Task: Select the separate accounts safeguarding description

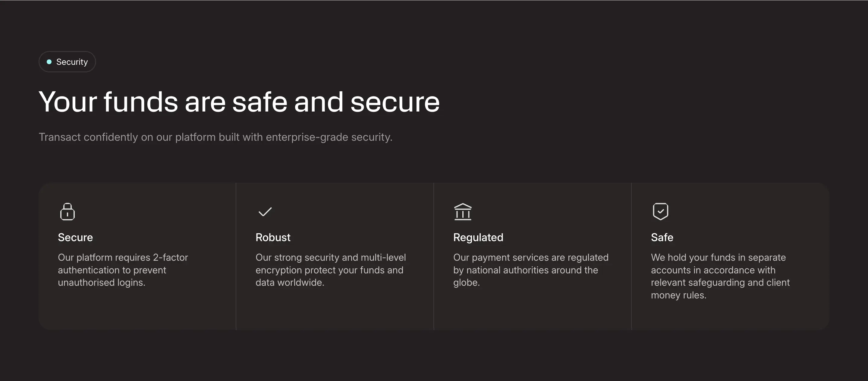Action: [720, 276]
